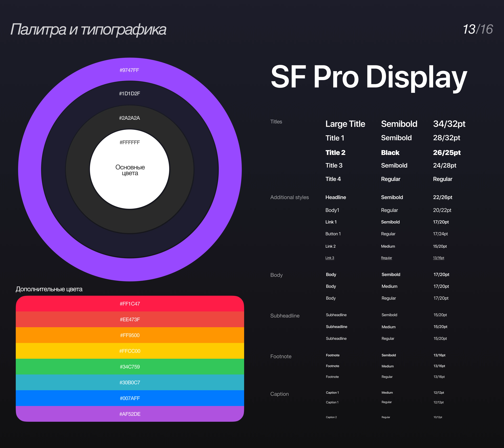The height and width of the screenshot is (448, 504).
Task: Click the underlined Link 3 text
Action: pos(330,258)
